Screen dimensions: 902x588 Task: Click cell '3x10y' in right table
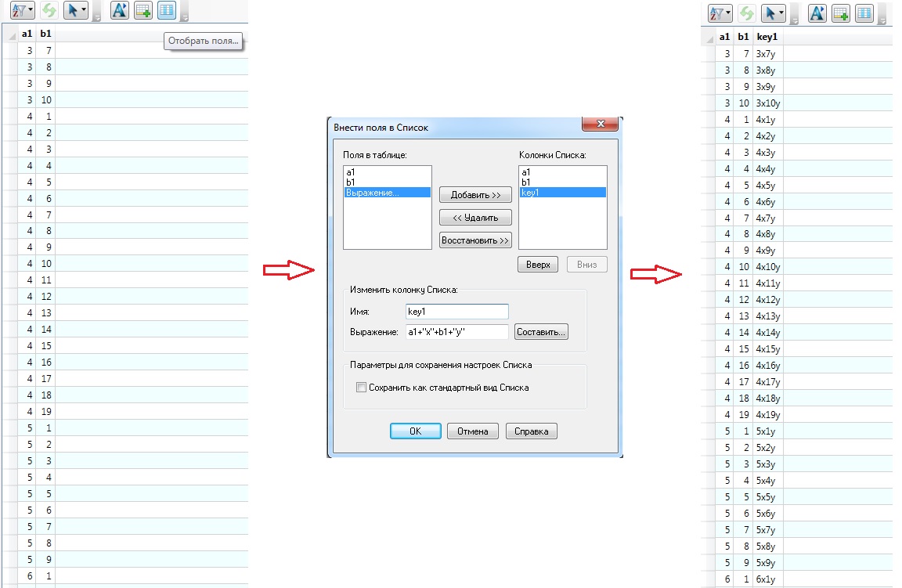click(768, 103)
